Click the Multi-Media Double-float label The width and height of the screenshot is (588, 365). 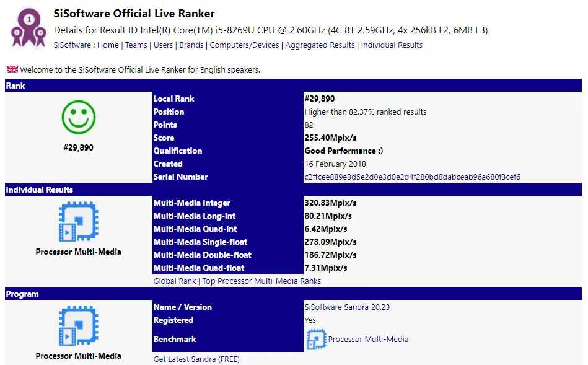pyautogui.click(x=203, y=255)
